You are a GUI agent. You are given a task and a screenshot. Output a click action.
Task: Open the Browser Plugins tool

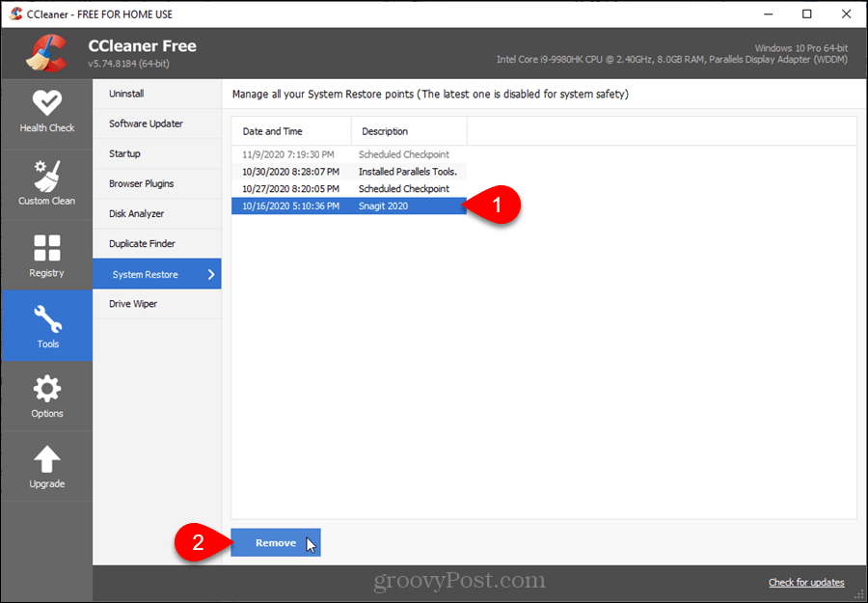pyautogui.click(x=157, y=183)
